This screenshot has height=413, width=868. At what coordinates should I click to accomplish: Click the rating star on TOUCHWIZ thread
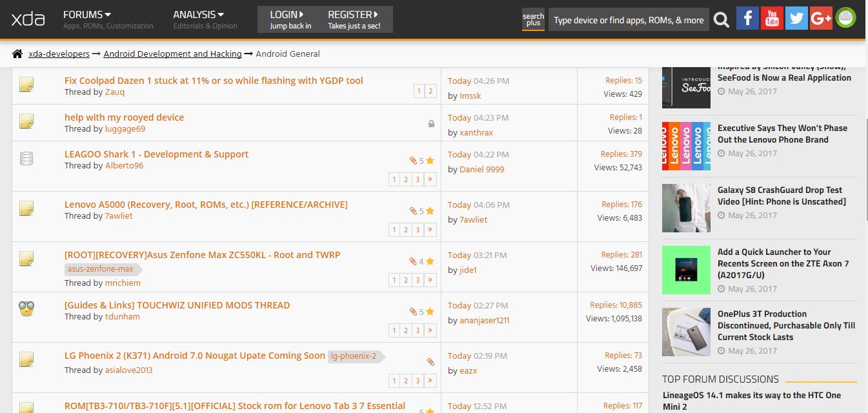coord(430,312)
